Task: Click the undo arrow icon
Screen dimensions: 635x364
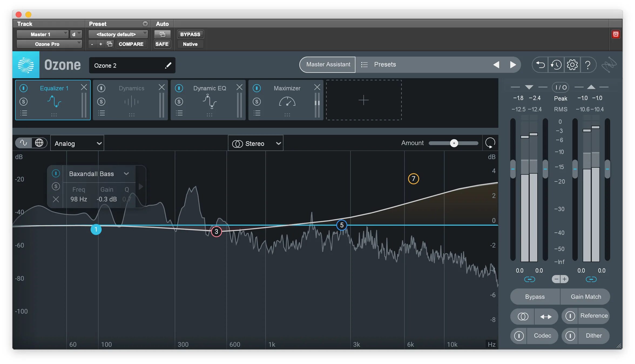Action: [x=540, y=65]
